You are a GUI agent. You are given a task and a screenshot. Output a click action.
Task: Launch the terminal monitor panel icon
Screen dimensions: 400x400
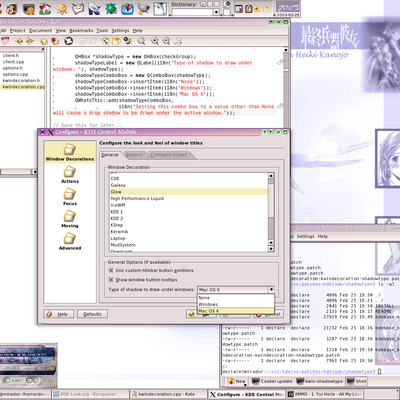click(x=29, y=9)
